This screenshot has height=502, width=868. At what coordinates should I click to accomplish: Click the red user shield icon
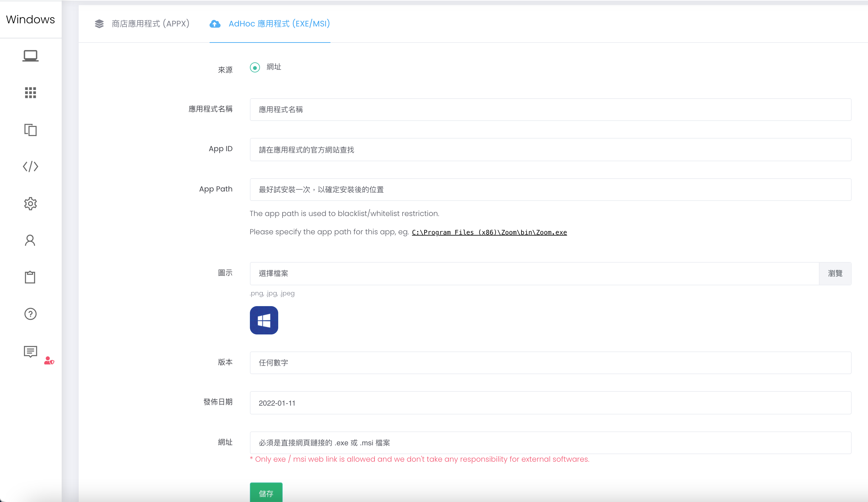pos(49,361)
